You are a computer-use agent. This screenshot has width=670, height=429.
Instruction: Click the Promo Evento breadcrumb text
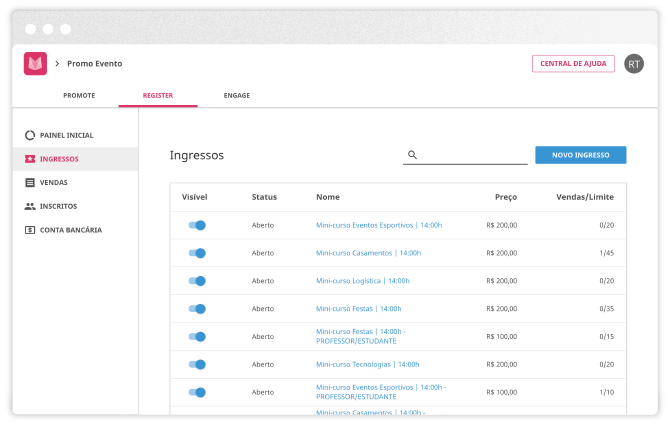click(x=94, y=64)
